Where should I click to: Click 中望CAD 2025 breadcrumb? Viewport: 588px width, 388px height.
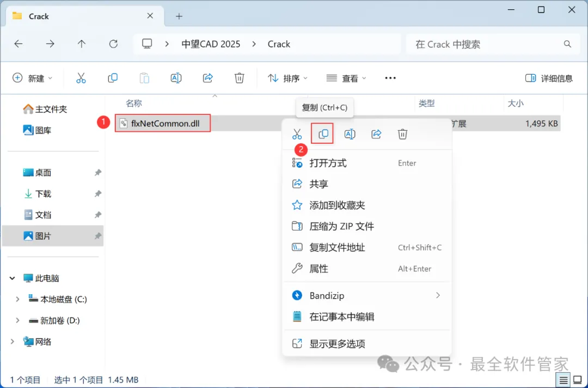pyautogui.click(x=211, y=44)
